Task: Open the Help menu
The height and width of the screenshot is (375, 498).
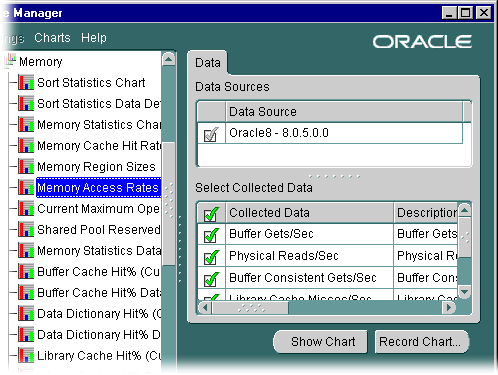Action: tap(94, 38)
